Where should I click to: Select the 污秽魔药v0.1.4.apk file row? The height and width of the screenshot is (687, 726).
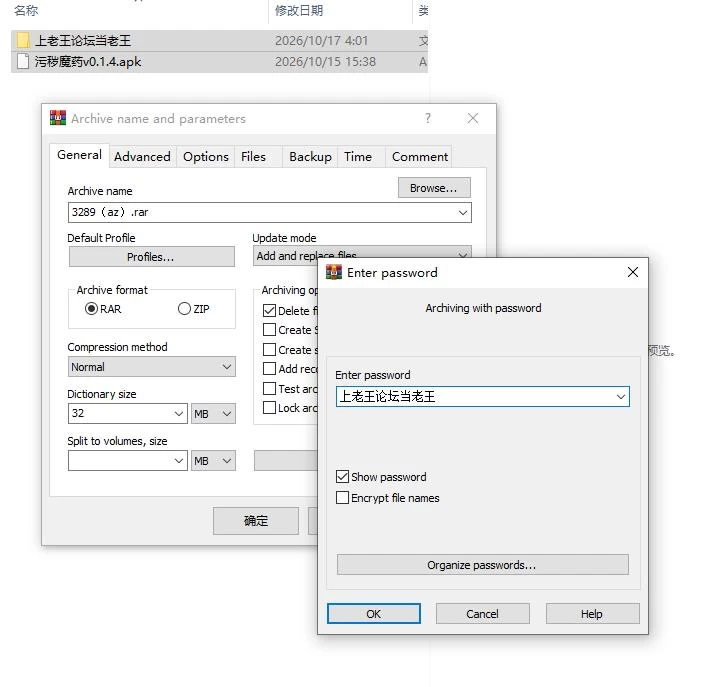219,62
